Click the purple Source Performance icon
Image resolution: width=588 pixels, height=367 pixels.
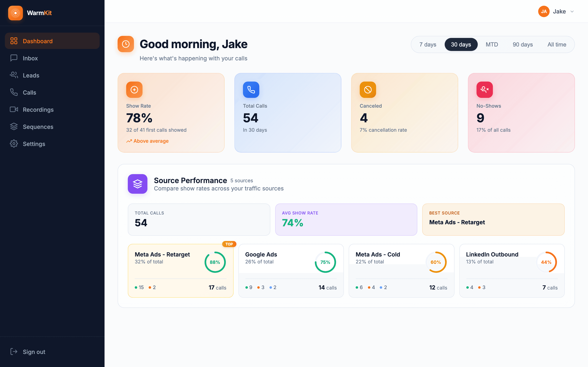tap(138, 184)
